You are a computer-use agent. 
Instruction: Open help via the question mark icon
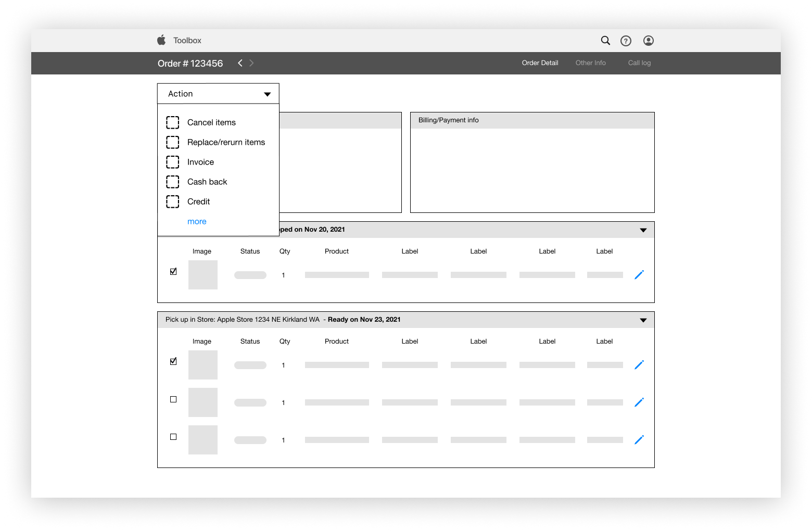(x=626, y=41)
